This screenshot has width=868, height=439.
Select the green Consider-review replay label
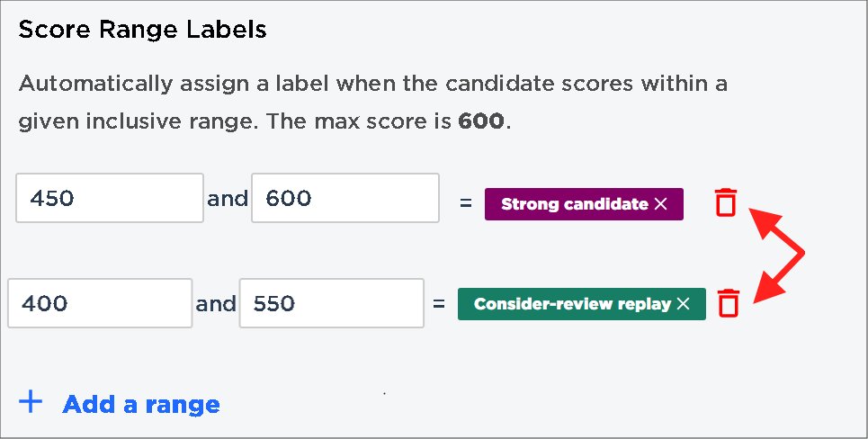[572, 304]
